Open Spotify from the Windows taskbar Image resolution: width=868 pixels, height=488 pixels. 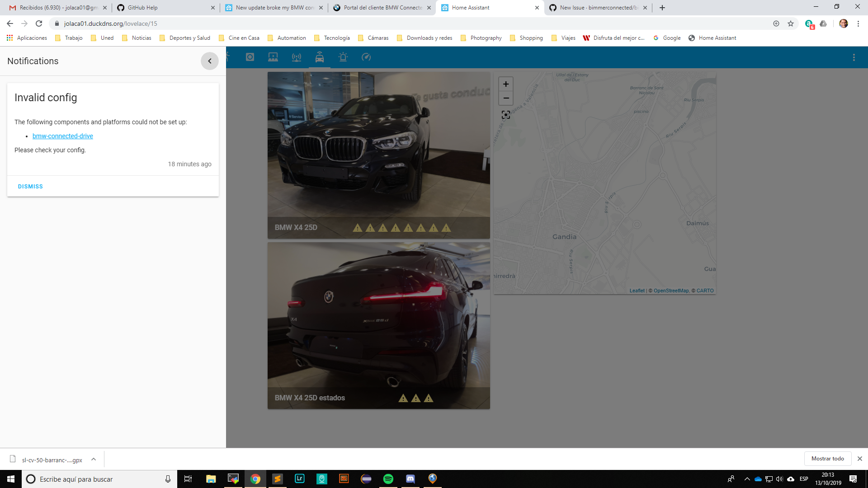coord(388,479)
